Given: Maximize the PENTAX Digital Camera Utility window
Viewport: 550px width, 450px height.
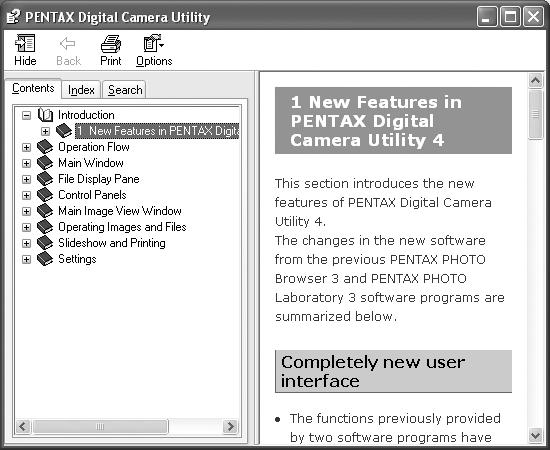Looking at the screenshot, I should [x=510, y=17].
